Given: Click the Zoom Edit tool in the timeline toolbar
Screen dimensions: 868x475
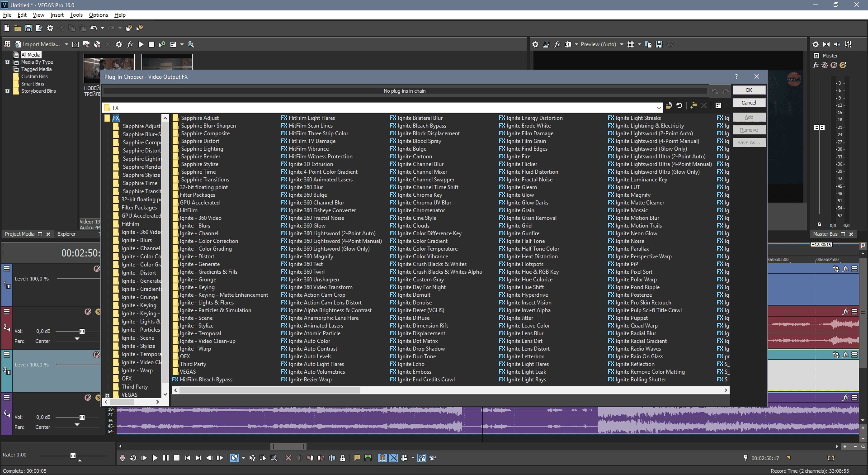Looking at the screenshot, I should [274, 458].
